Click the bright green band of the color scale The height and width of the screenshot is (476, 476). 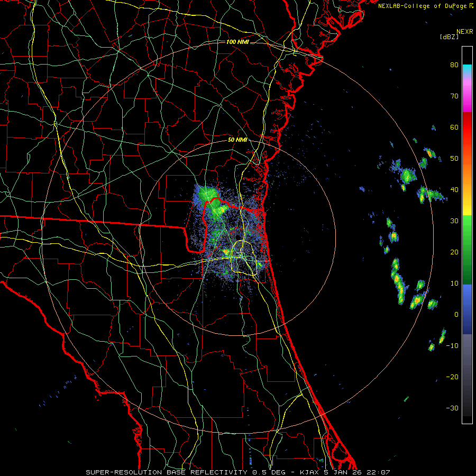[467, 226]
